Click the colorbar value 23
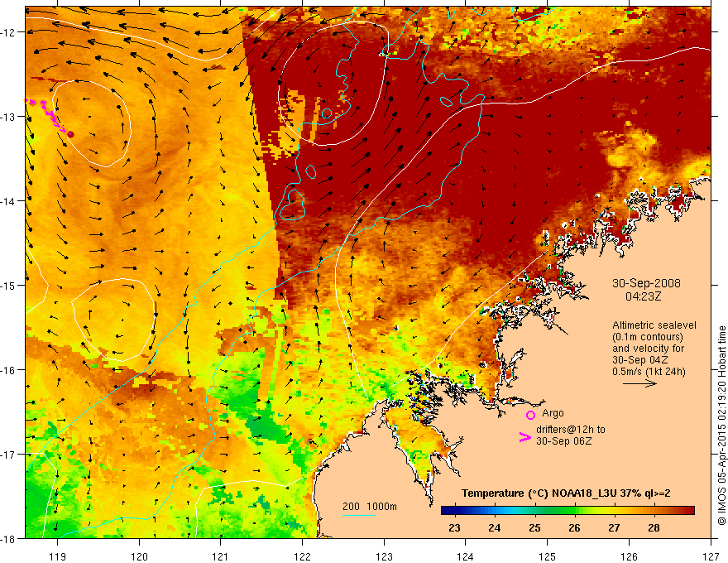 tap(454, 527)
